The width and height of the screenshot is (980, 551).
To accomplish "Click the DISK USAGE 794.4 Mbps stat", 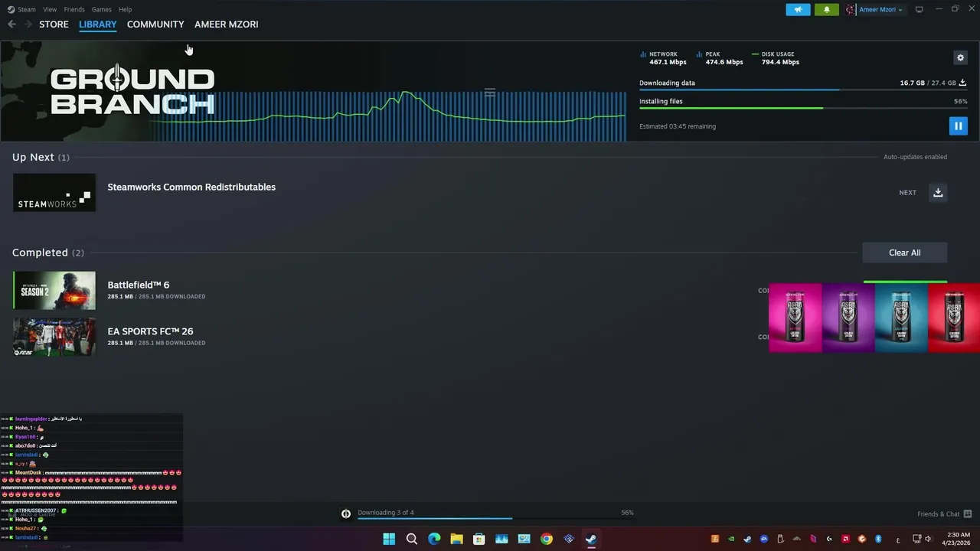I will pyautogui.click(x=776, y=58).
